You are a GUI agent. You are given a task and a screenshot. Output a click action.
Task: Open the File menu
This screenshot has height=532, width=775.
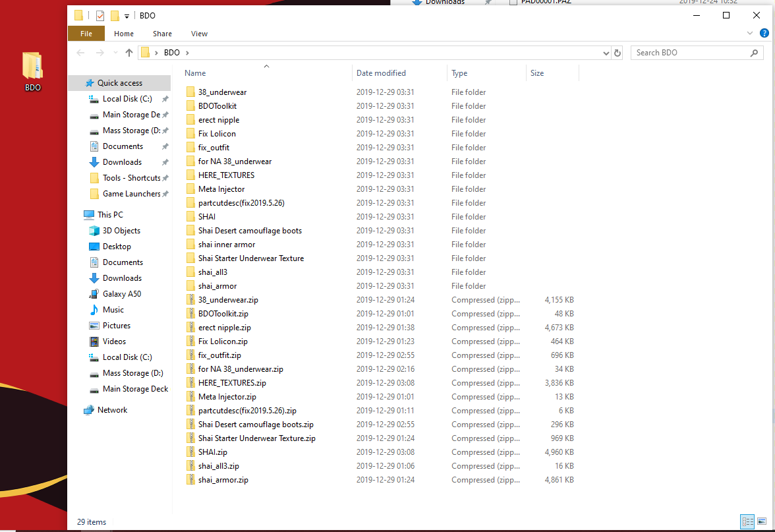coord(86,34)
